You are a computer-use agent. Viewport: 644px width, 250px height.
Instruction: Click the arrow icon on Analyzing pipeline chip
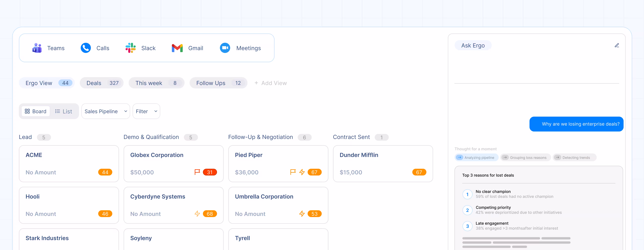tap(459, 157)
